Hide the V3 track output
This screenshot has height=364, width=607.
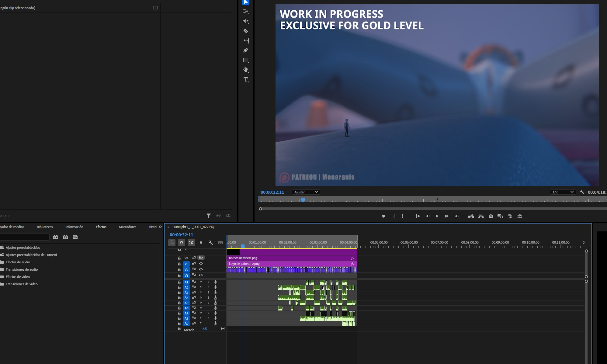(201, 264)
